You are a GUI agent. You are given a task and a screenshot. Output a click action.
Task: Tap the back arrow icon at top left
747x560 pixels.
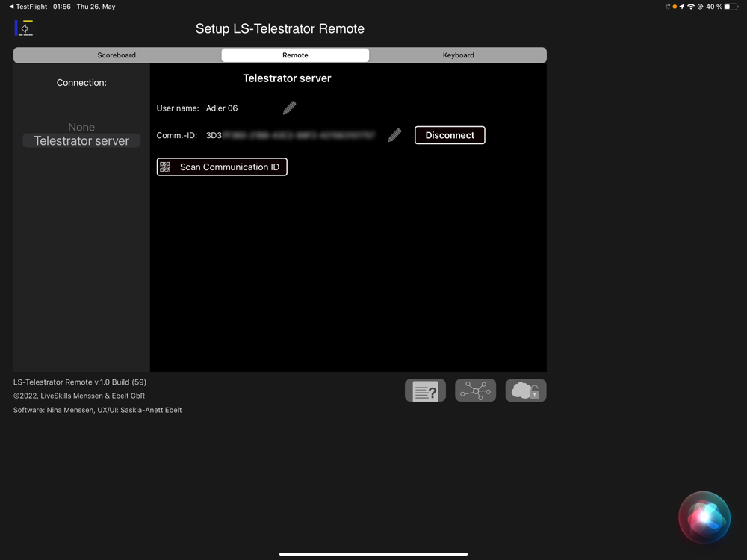pos(24,28)
